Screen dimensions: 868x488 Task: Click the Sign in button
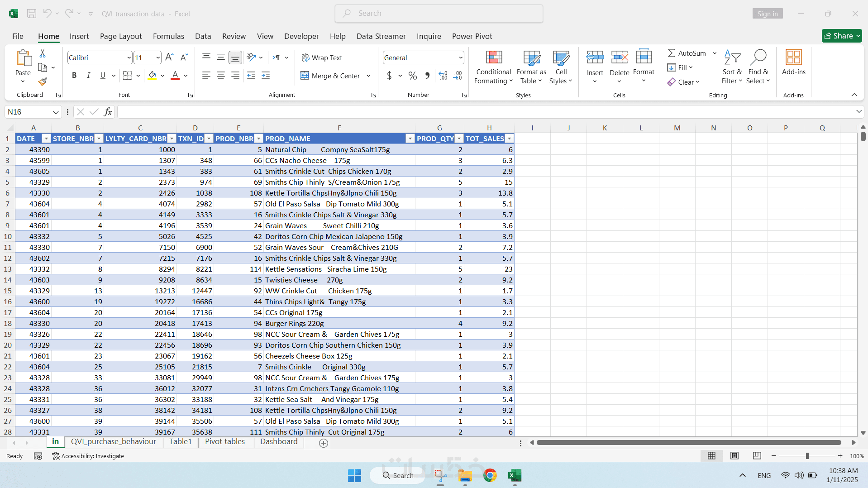pos(767,14)
